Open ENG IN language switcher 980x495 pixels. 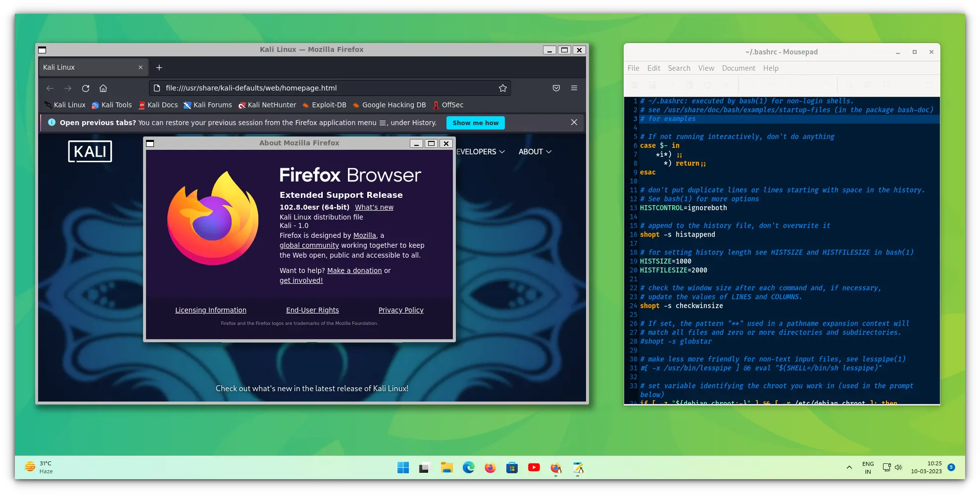[x=868, y=468]
